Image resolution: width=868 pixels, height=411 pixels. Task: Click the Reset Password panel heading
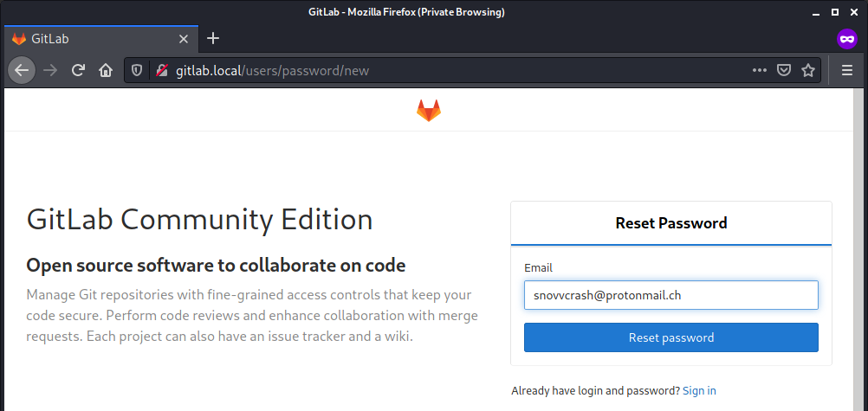pos(671,223)
